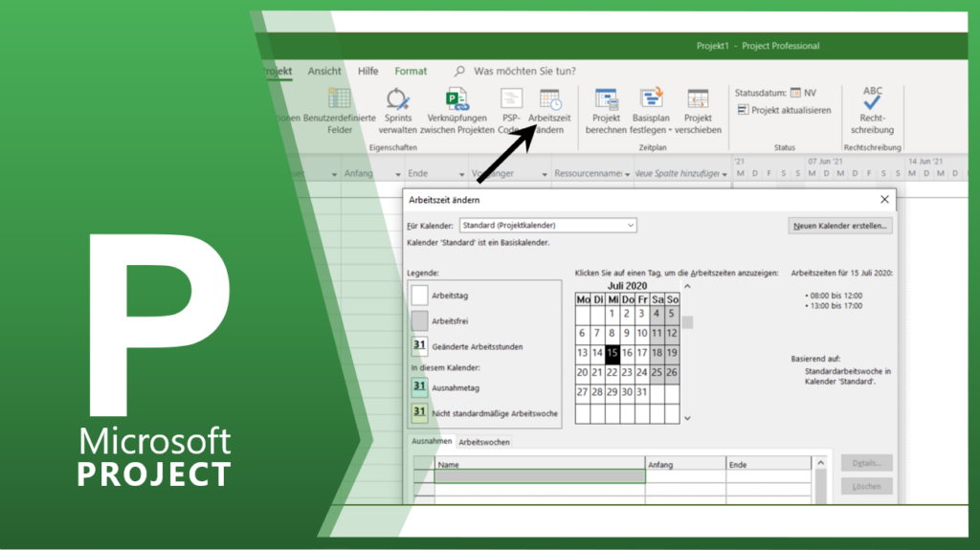Image resolution: width=980 pixels, height=550 pixels.
Task: Open Benutzerdefinierte Felder in ribbon
Action: (340, 111)
